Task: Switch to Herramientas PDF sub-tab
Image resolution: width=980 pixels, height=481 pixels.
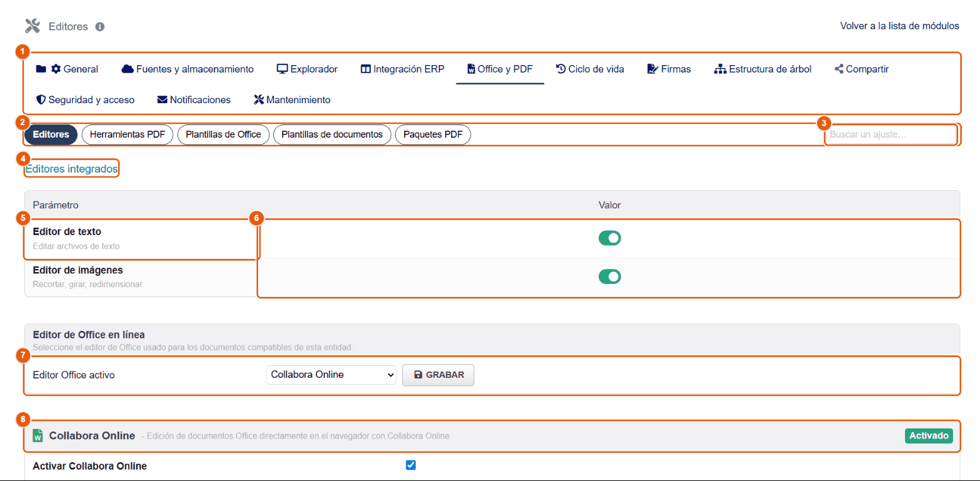Action: (127, 134)
